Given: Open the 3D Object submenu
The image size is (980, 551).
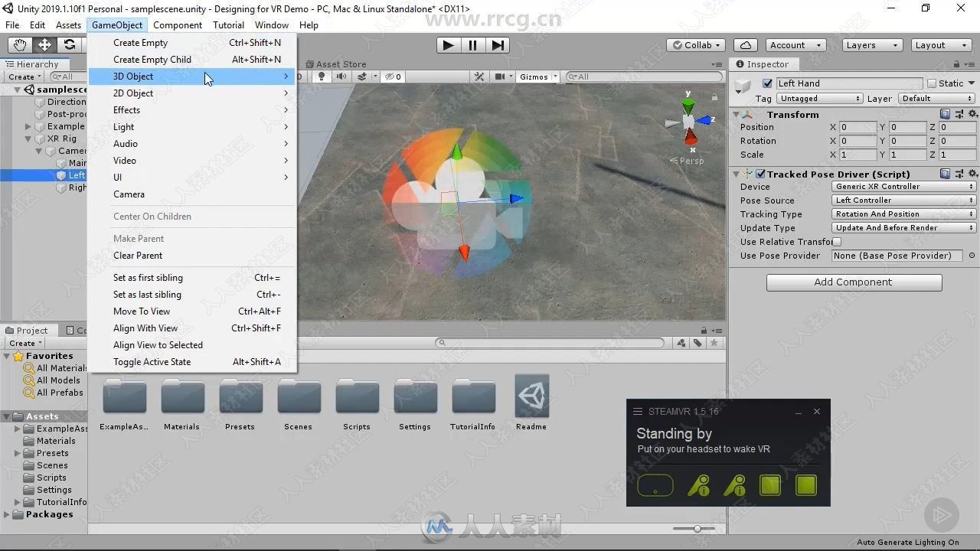Looking at the screenshot, I should click(192, 77).
